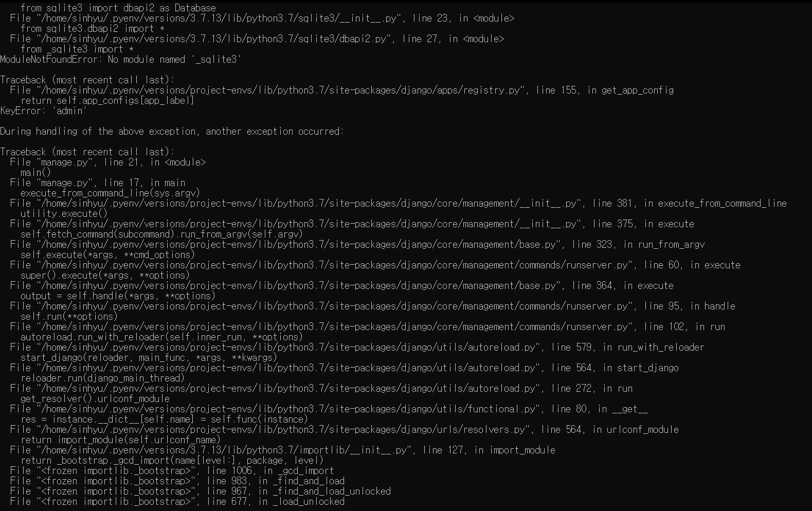Viewport: 812px width, 511px height.
Task: Click the "from _sqlite3 import *" line
Action: click(x=77, y=49)
